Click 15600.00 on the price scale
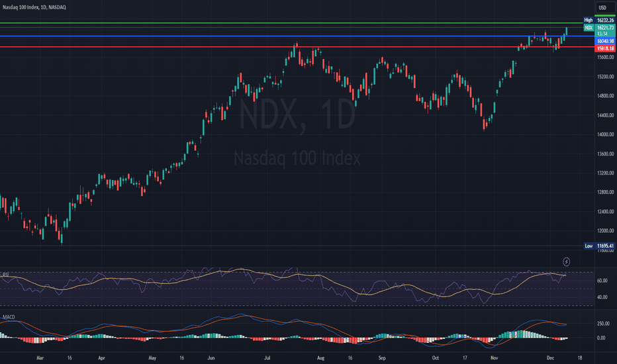This screenshot has height=364, width=617. pos(605,57)
